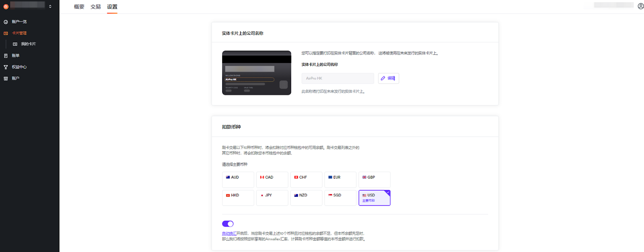The image size is (644, 252).
Task: Select EUR as the primary currency
Action: click(x=341, y=180)
